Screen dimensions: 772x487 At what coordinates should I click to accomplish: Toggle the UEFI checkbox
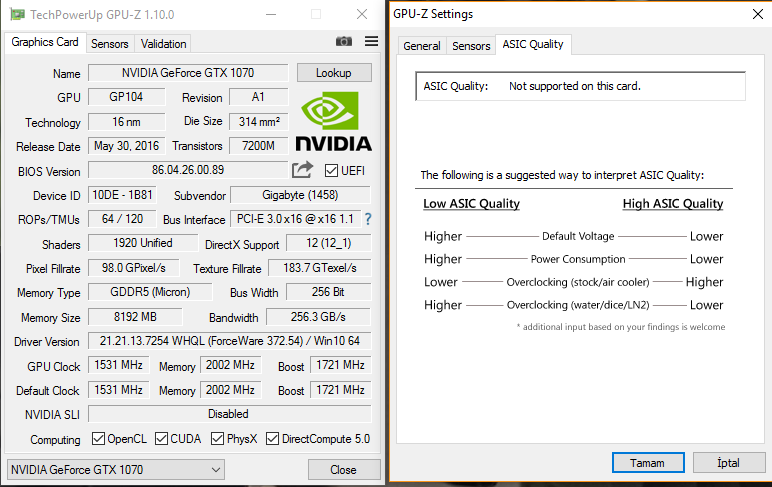click(331, 171)
